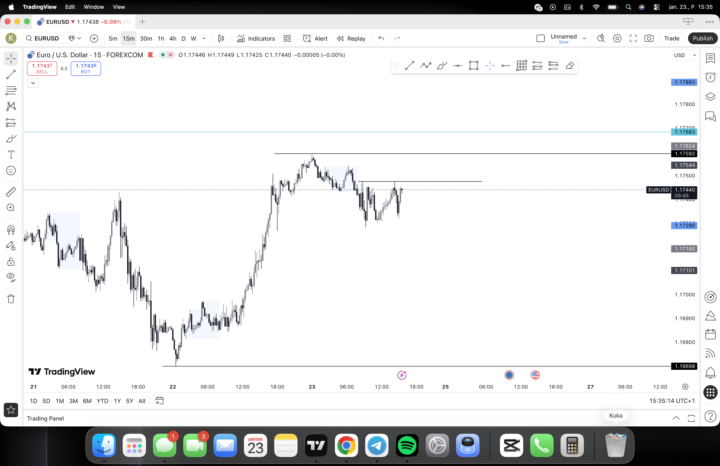
Task: Open the help center question icon
Action: coord(710,416)
